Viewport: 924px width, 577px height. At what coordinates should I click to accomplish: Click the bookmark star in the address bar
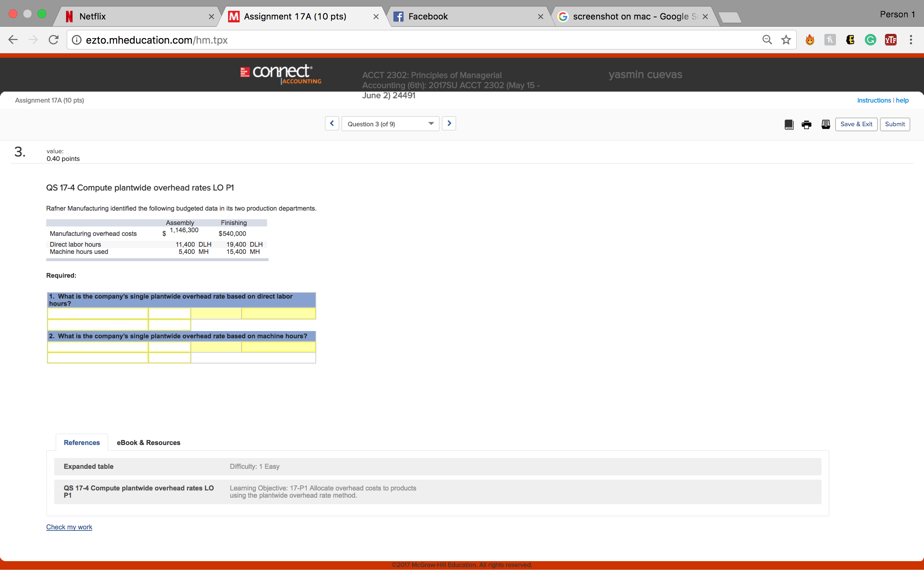tap(785, 39)
